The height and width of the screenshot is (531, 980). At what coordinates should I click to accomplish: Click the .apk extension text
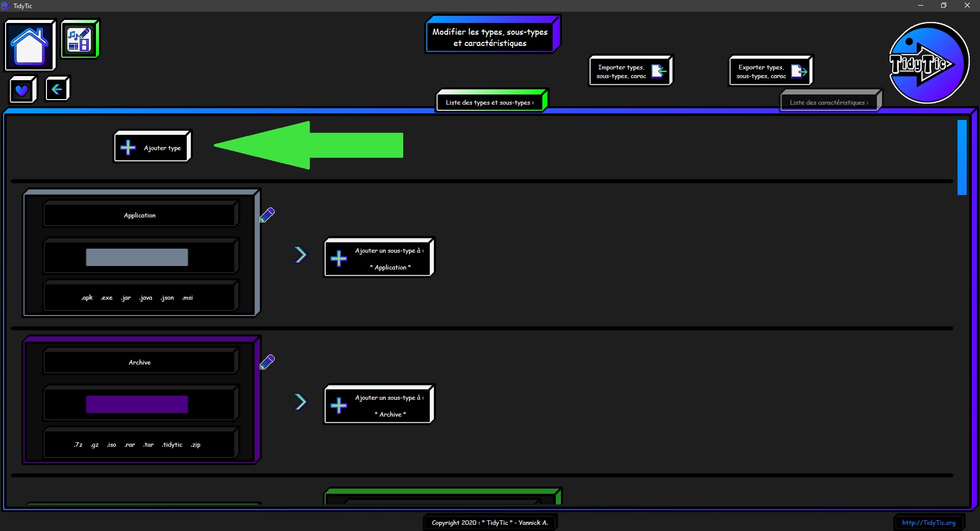[x=87, y=298]
